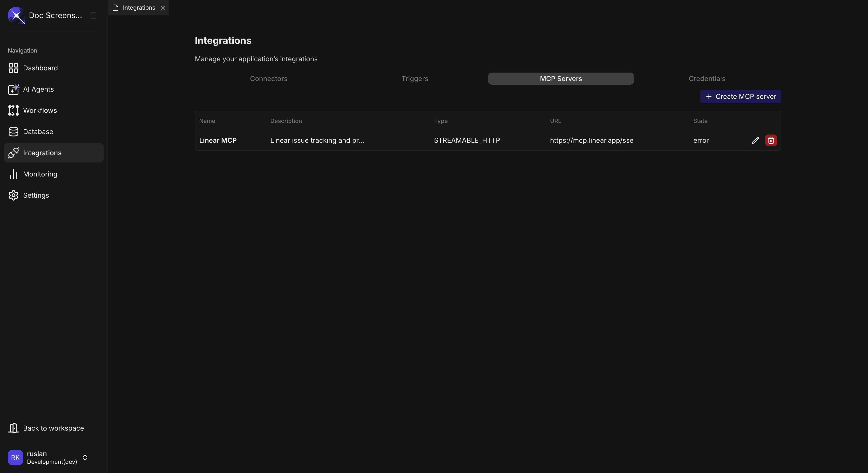This screenshot has height=473, width=868.
Task: Switch to the Credentials view
Action: tap(707, 79)
